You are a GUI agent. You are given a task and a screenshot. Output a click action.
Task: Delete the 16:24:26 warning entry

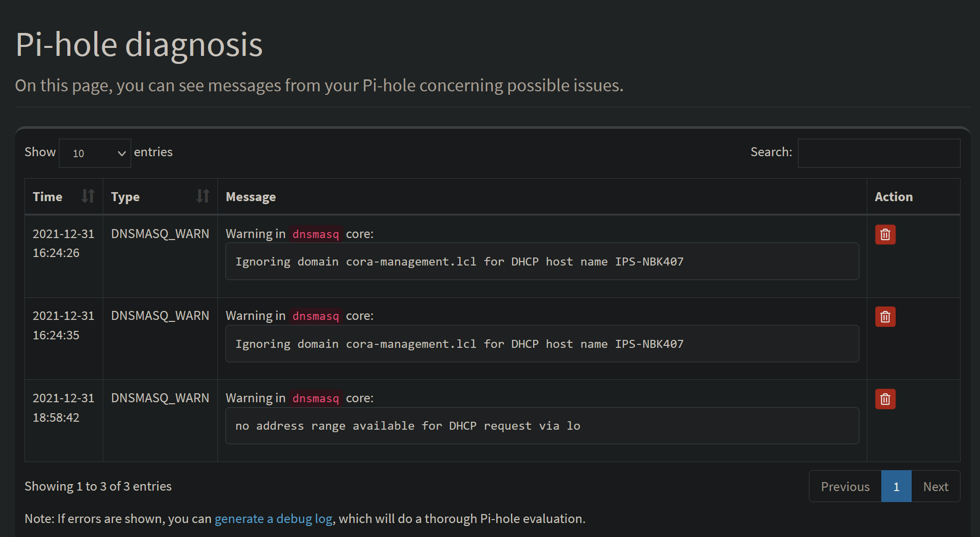point(885,235)
